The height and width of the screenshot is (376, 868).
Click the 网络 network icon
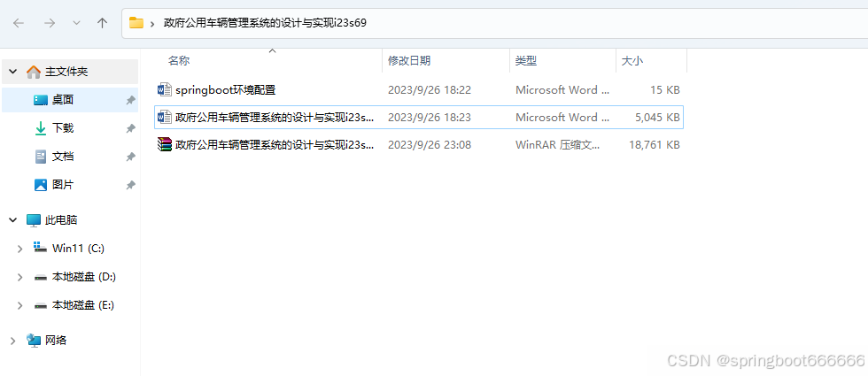(34, 341)
